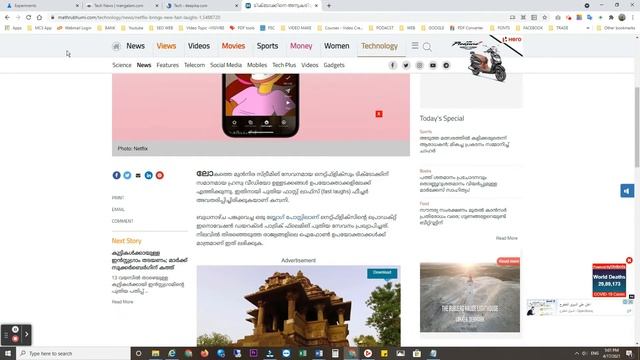Select the Technology section tab
The image size is (640, 360).
coord(379,46)
